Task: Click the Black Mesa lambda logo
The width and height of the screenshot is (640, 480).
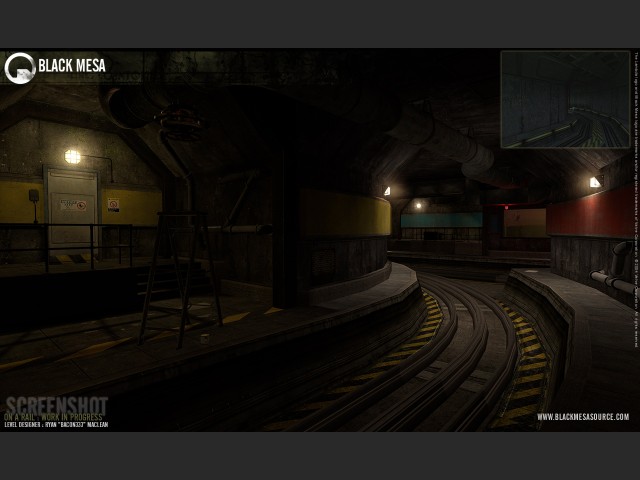Action: [20, 68]
